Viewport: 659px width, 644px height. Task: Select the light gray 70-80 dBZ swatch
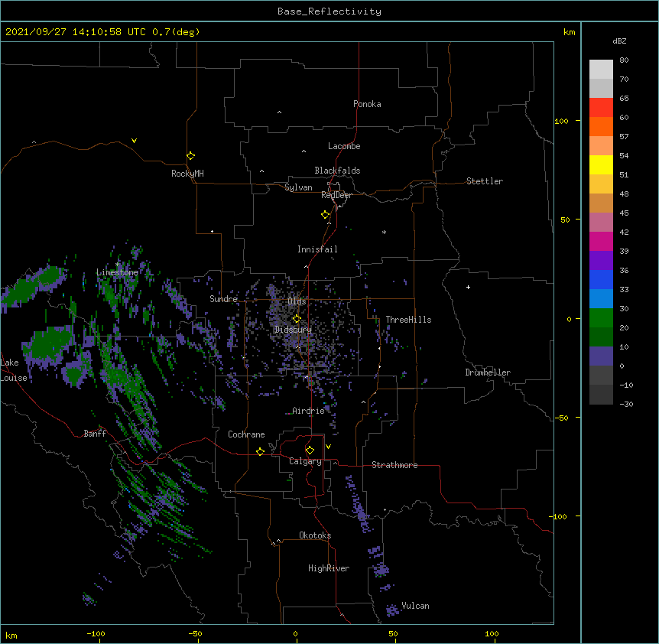(601, 70)
